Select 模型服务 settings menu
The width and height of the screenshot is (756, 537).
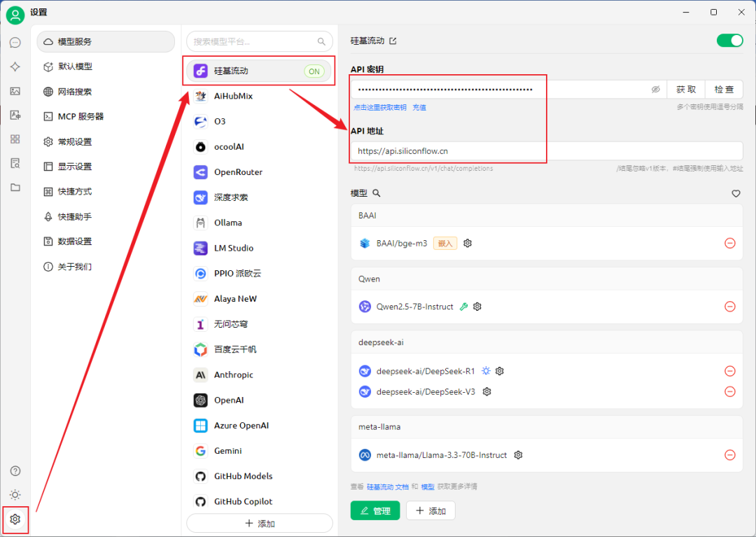point(106,42)
